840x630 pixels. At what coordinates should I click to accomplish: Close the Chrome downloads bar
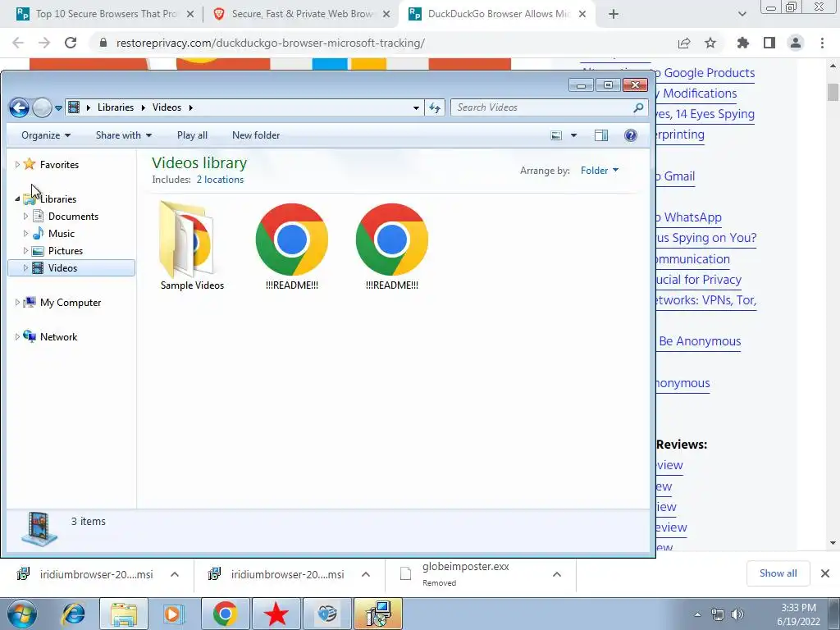825,573
